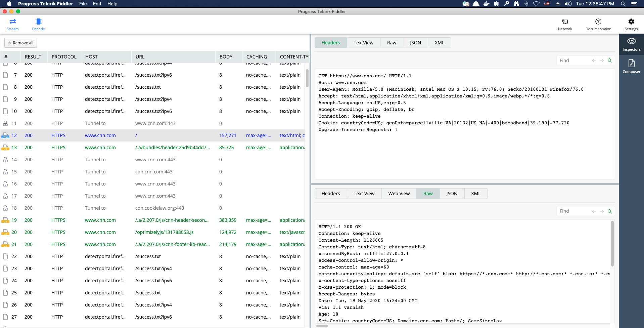Switch request inspector to TextView tab
The width and height of the screenshot is (644, 328).
coord(363,43)
